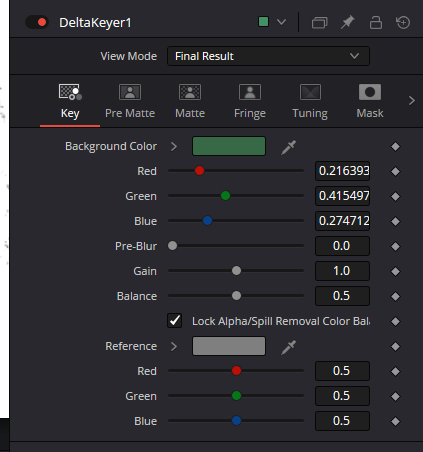Open the Fringe tab
The height and width of the screenshot is (452, 423).
click(x=250, y=101)
